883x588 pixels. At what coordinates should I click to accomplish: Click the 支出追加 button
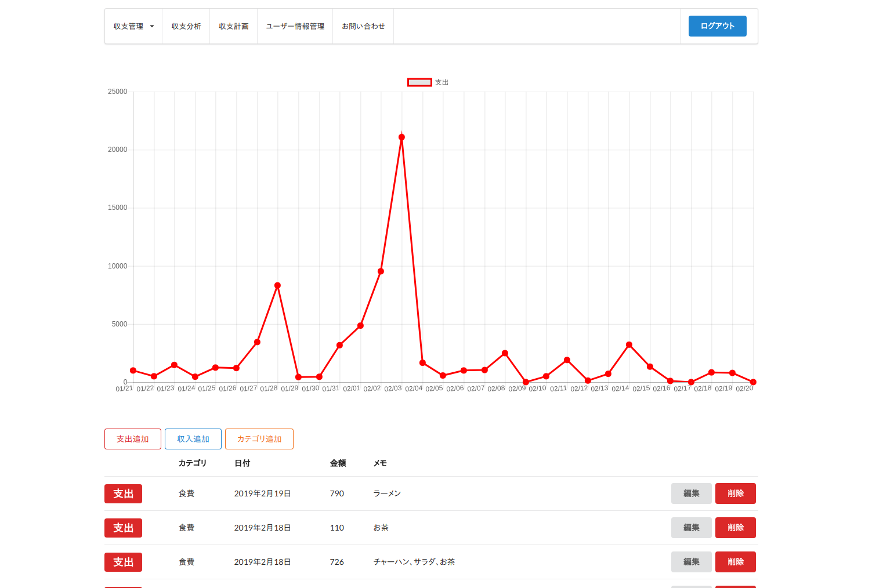pos(133,439)
